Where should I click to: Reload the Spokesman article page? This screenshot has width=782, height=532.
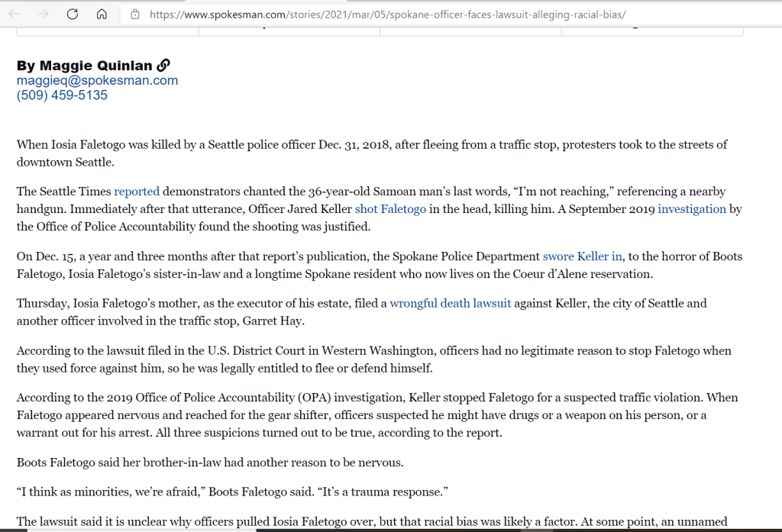73,14
